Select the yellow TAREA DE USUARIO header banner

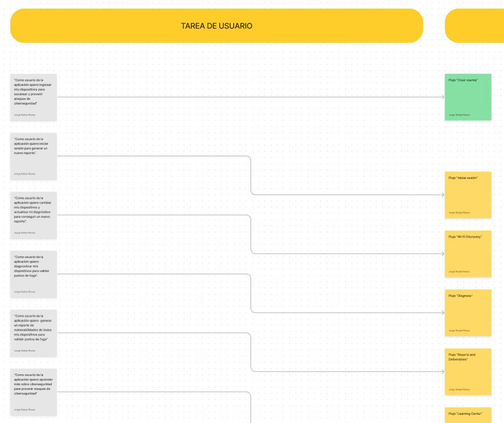[x=217, y=26]
